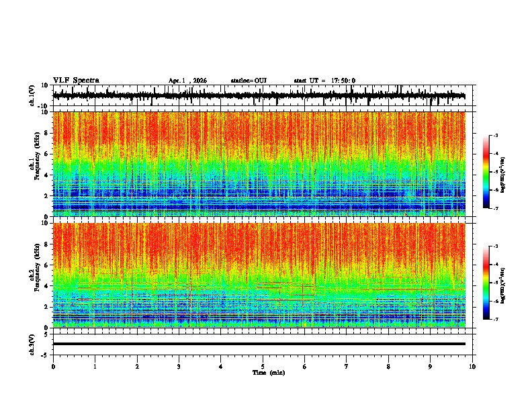The image size is (532, 411).
Task: Click the 'ch.1(V)' axis label
Action: (32, 95)
